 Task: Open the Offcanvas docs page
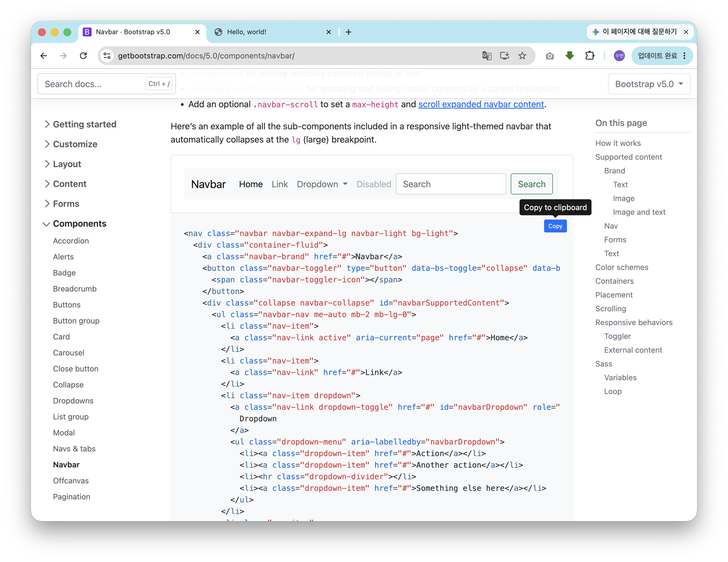coord(71,481)
